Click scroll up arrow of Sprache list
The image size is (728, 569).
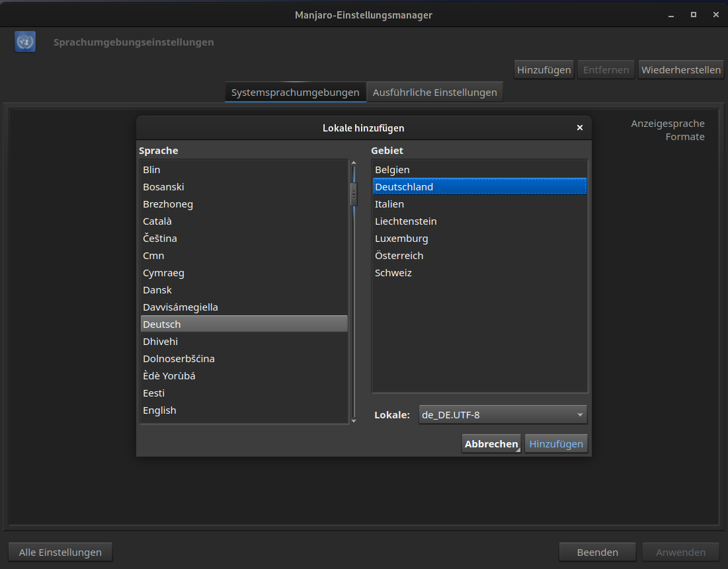(354, 163)
